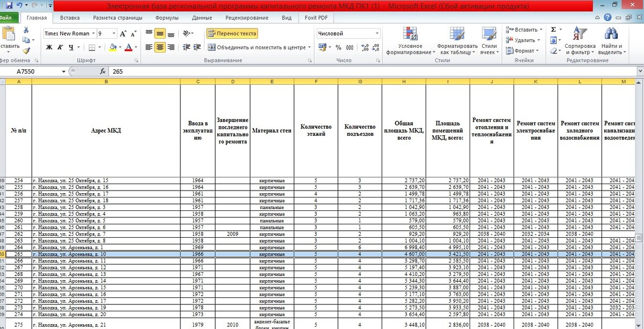Image resolution: width=644 pixels, height=329 pixels.
Task: Switch to the Вставка tab
Action: [70, 18]
